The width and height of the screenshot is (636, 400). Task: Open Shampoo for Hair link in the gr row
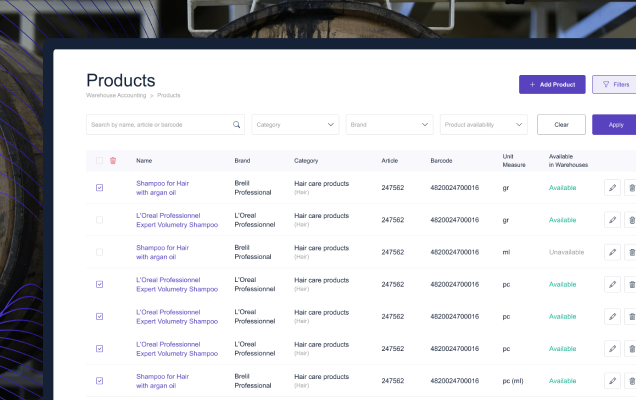tap(163, 188)
